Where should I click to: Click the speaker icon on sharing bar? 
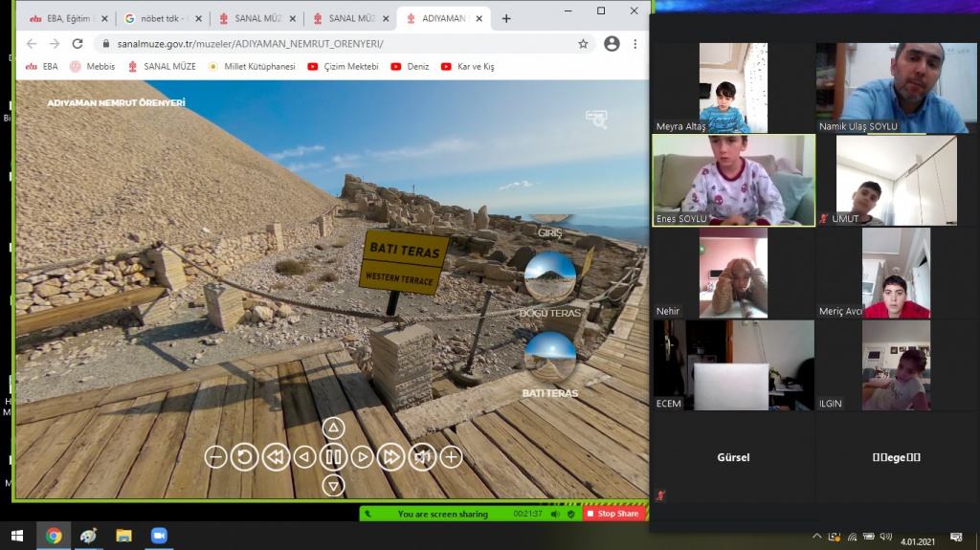coord(555,514)
